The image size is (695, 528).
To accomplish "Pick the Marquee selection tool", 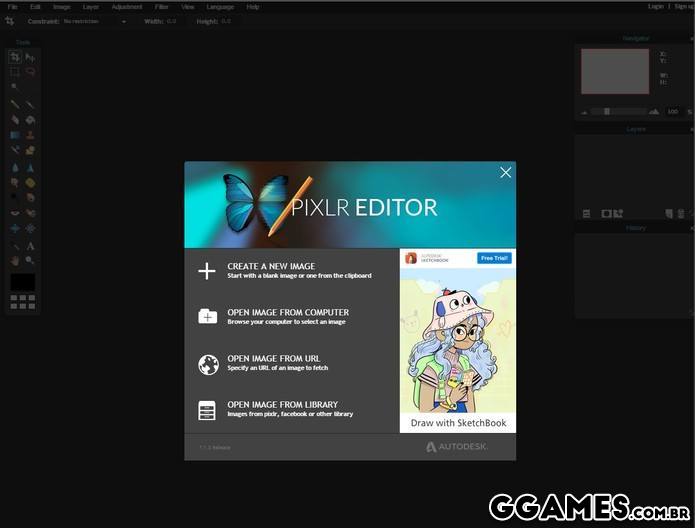I will [x=15, y=72].
